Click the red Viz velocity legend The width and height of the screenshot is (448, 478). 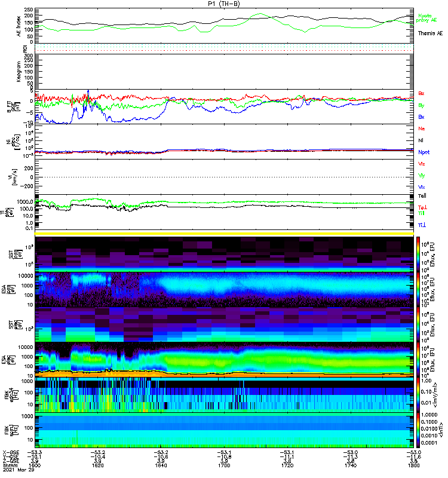click(x=422, y=164)
